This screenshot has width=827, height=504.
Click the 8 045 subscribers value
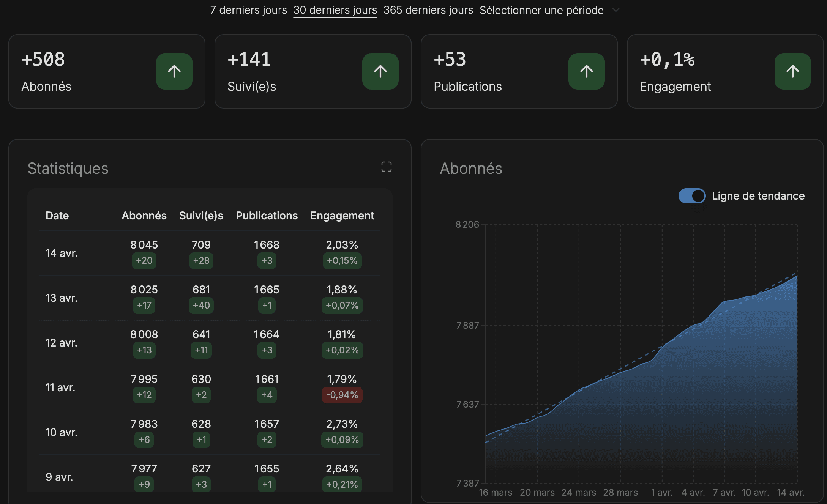click(x=144, y=245)
